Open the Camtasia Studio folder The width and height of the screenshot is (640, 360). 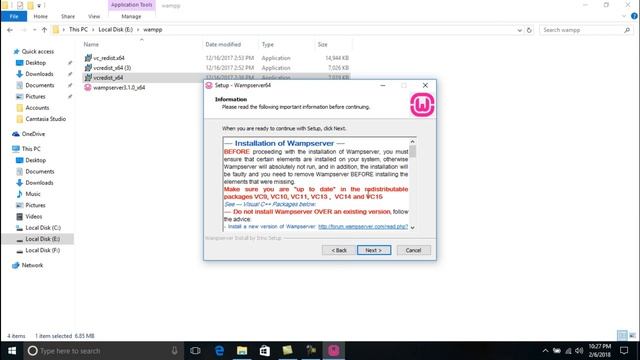(x=45, y=119)
